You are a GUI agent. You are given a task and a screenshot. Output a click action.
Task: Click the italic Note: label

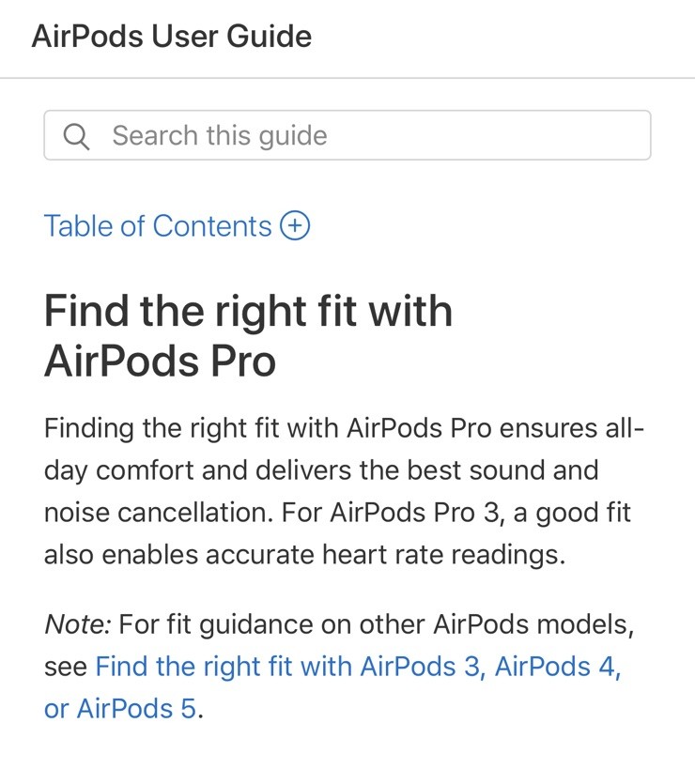(x=78, y=624)
